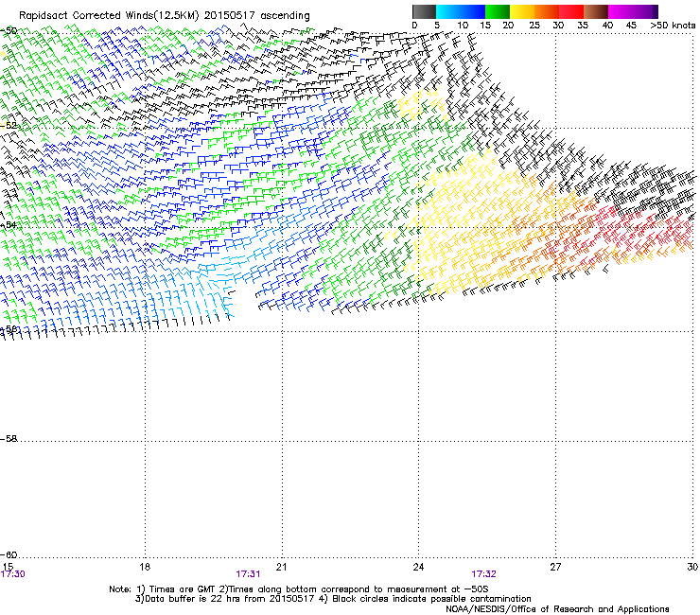The image size is (700, 615).
Task: Click the purple '17:31' time label
Action: point(248,574)
